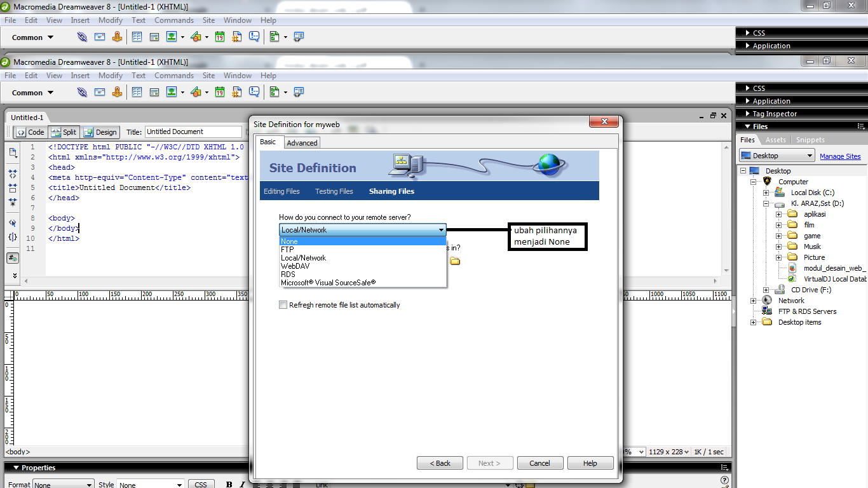
Task: Open Common category dropdown in lower Insert bar
Action: [33, 92]
